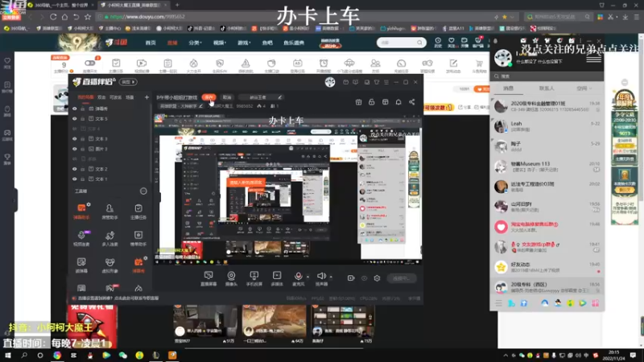Open the 视频连麦 tool icon
The height and width of the screenshot is (362, 644).
[81, 238]
